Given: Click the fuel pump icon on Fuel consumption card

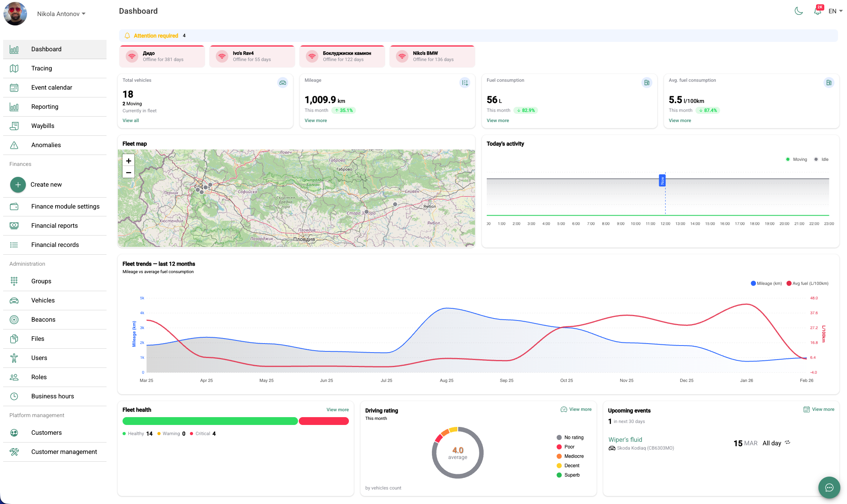Looking at the screenshot, I should [x=647, y=83].
